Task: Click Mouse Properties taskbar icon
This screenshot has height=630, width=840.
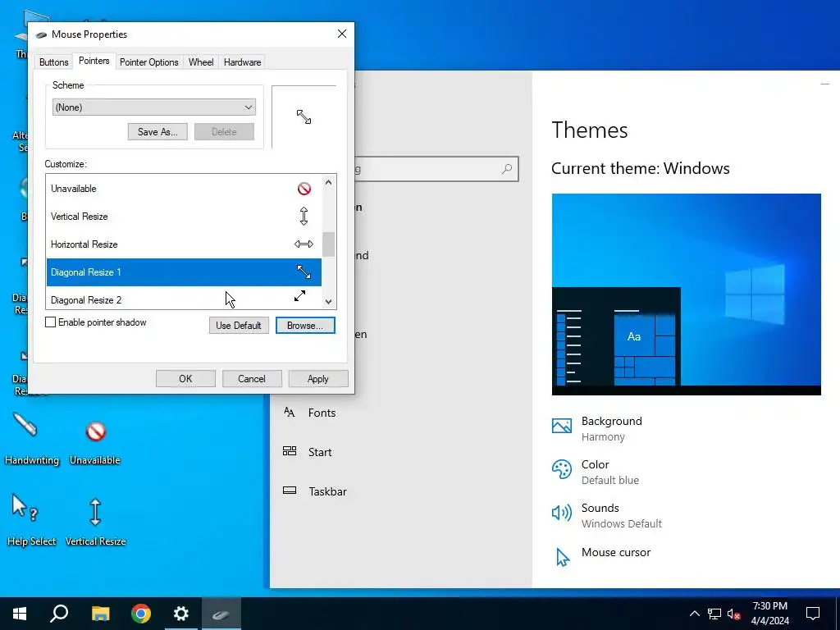Action: [221, 614]
